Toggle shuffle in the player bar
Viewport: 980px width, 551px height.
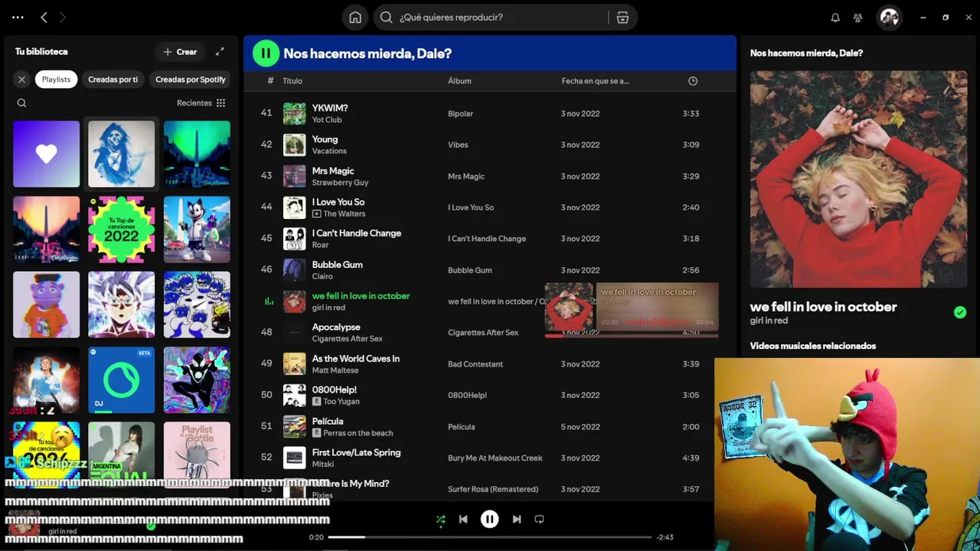click(x=440, y=519)
